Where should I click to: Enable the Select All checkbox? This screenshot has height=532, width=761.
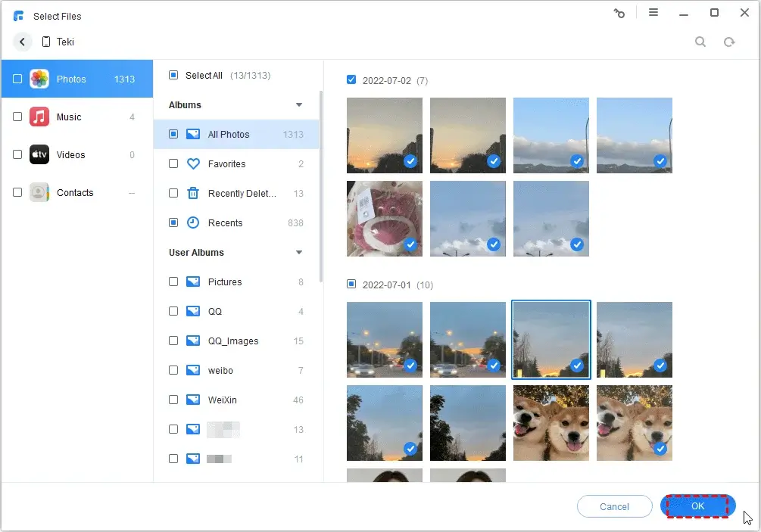point(173,75)
